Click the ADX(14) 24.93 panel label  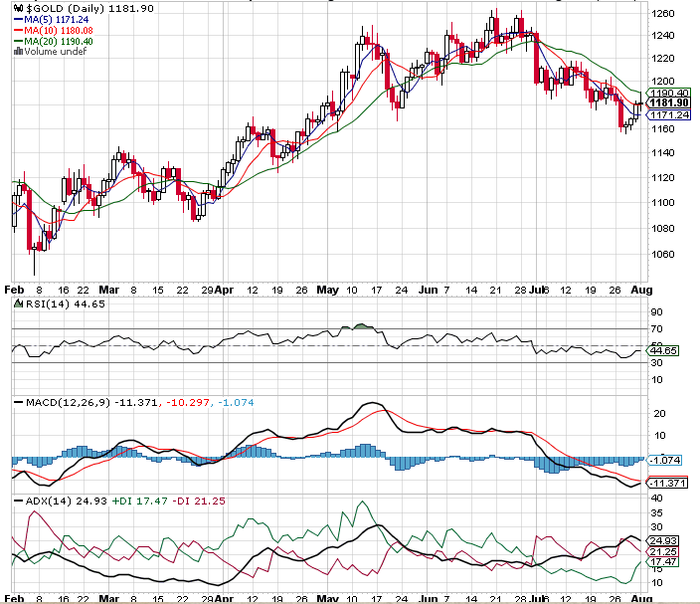pos(66,502)
